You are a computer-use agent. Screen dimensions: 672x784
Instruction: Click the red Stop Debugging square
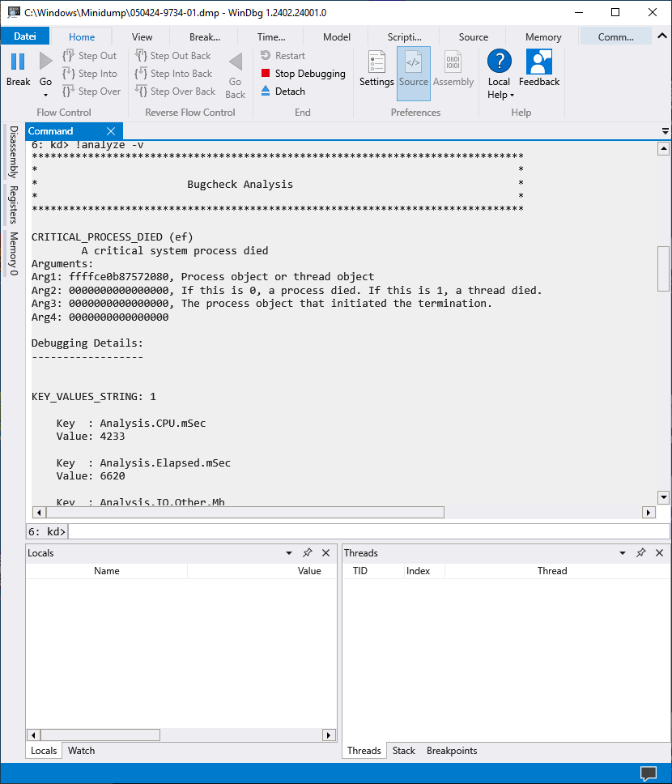[x=266, y=74]
